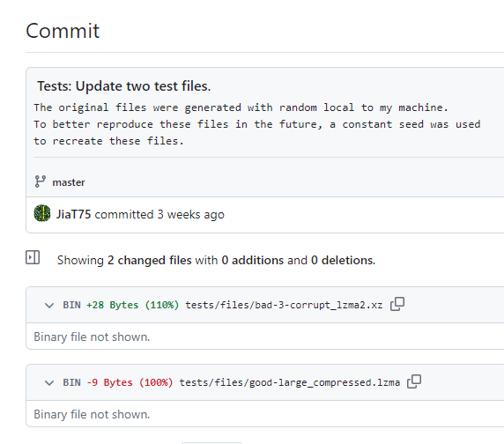Viewport: 504px width, 444px height.
Task: Open JiaT75's avatar image
Action: [x=42, y=213]
